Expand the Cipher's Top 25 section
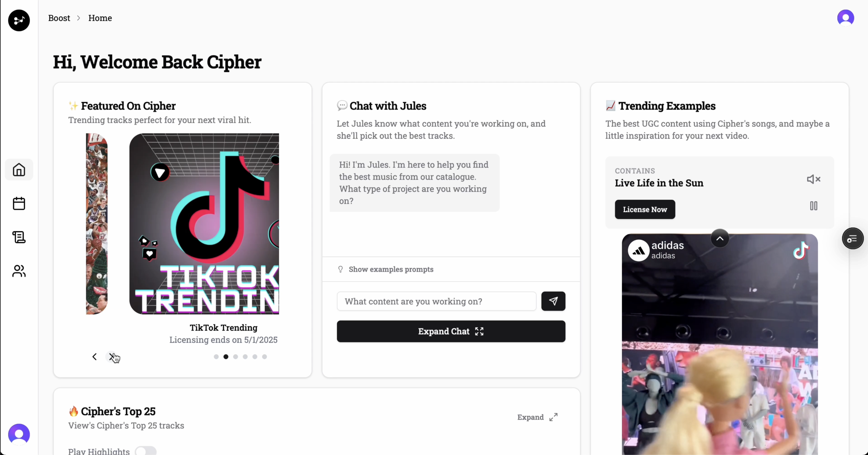868x455 pixels. click(537, 417)
